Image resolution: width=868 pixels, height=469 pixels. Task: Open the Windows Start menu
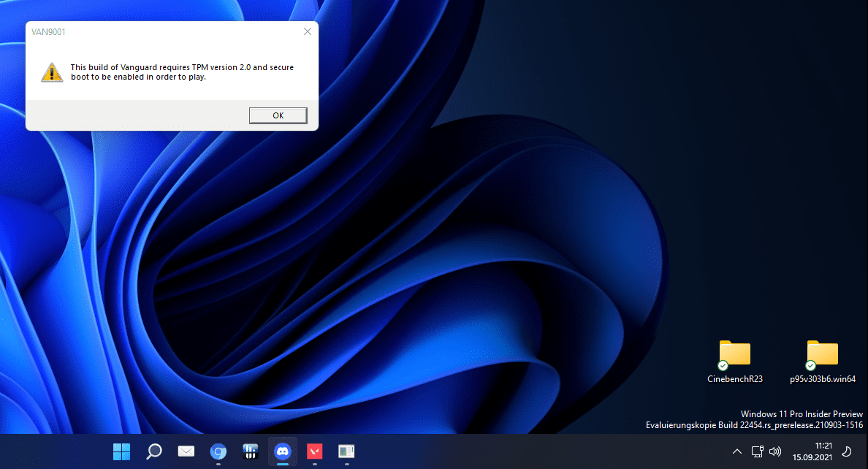122,452
